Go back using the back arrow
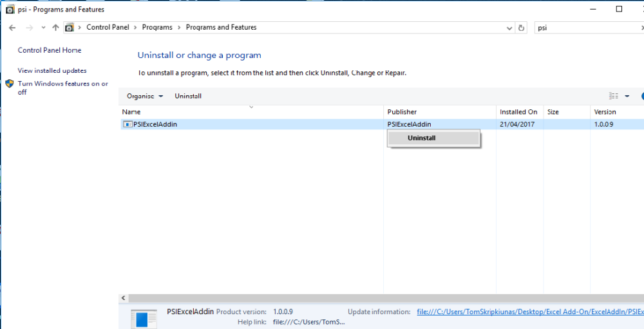Screen dimensions: 644x329 [x=12, y=28]
